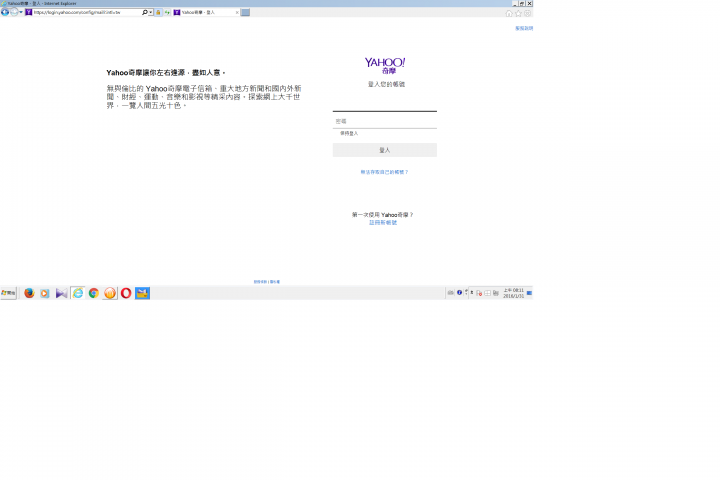Launch Opera from the taskbar
This screenshot has width=720, height=480.
pyautogui.click(x=126, y=293)
